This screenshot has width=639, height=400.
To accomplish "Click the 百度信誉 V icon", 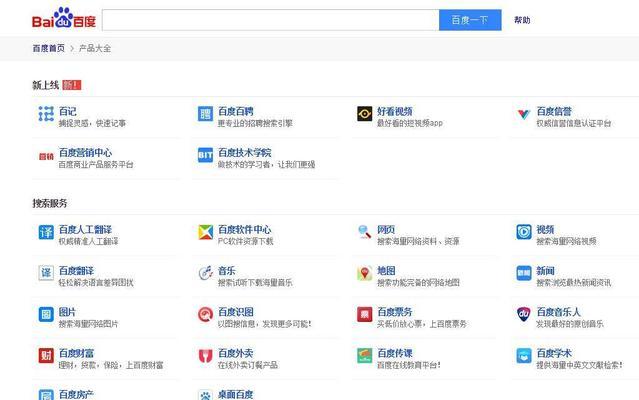I will tap(523, 114).
